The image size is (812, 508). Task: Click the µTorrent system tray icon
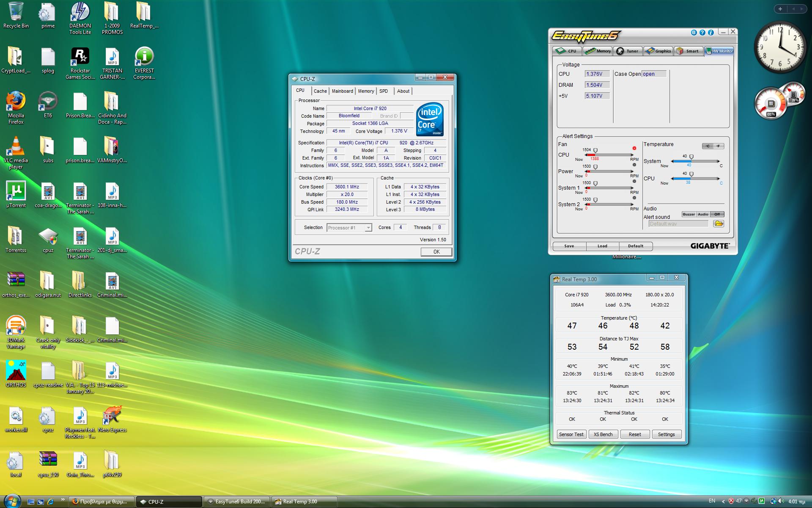click(x=762, y=501)
